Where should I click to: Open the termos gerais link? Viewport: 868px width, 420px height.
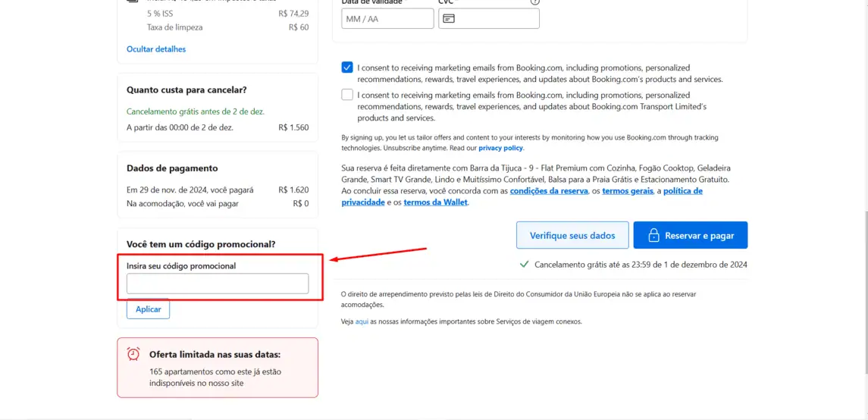click(626, 191)
